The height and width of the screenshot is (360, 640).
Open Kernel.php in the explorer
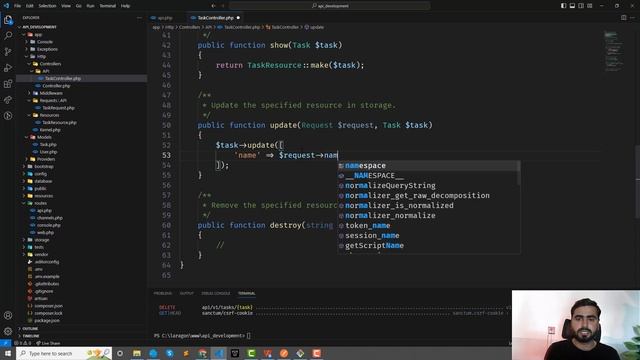50,130
